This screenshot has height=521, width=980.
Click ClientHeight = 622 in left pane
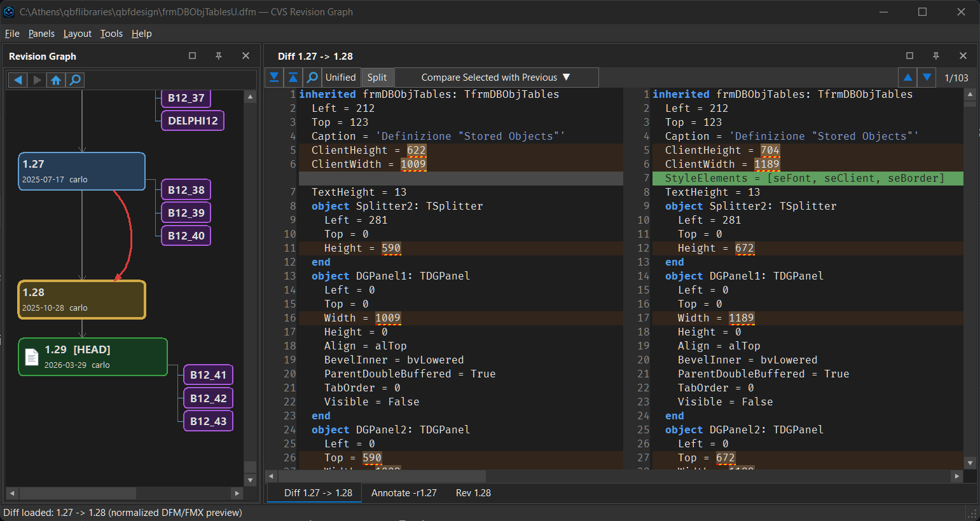369,151
